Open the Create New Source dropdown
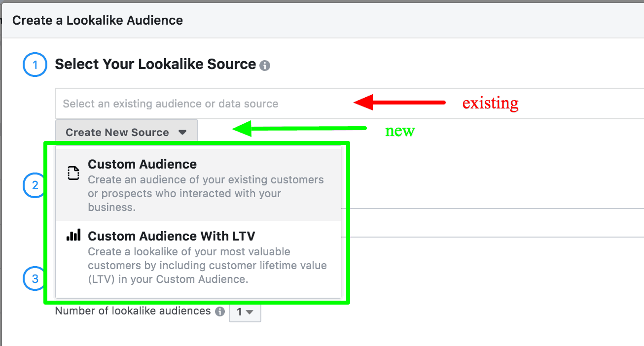This screenshot has width=644, height=346. [127, 132]
